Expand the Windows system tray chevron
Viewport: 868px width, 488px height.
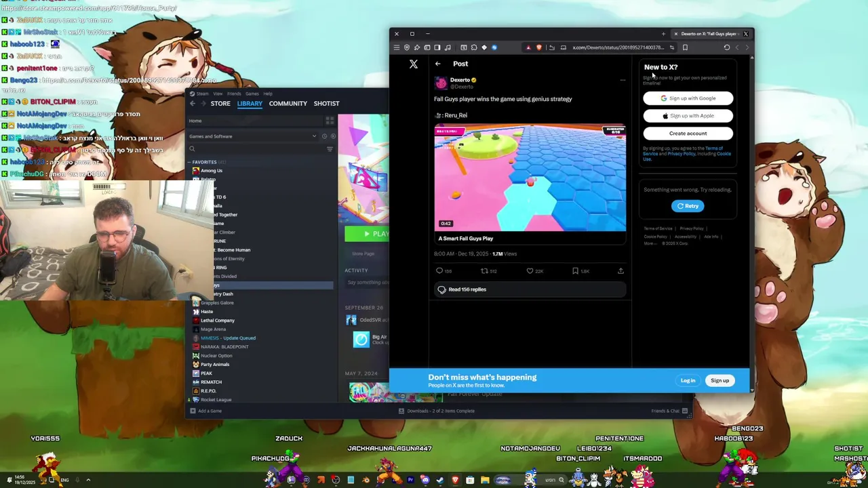coord(88,481)
